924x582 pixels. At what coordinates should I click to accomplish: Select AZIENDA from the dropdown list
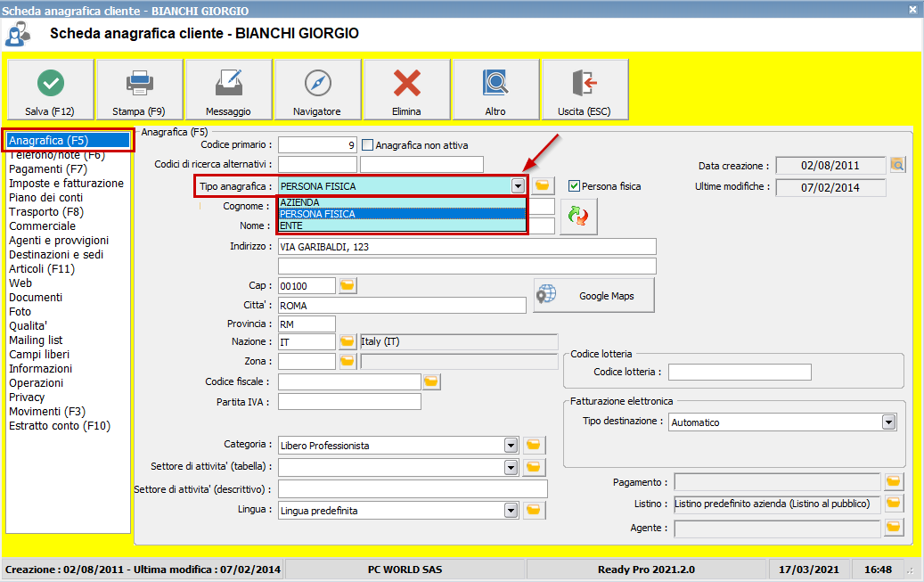tap(402, 202)
